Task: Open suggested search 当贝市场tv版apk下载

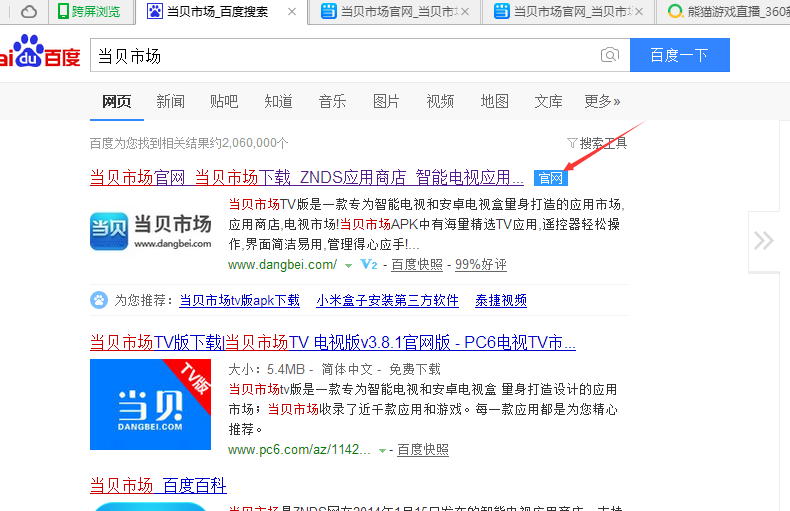Action: [x=239, y=301]
